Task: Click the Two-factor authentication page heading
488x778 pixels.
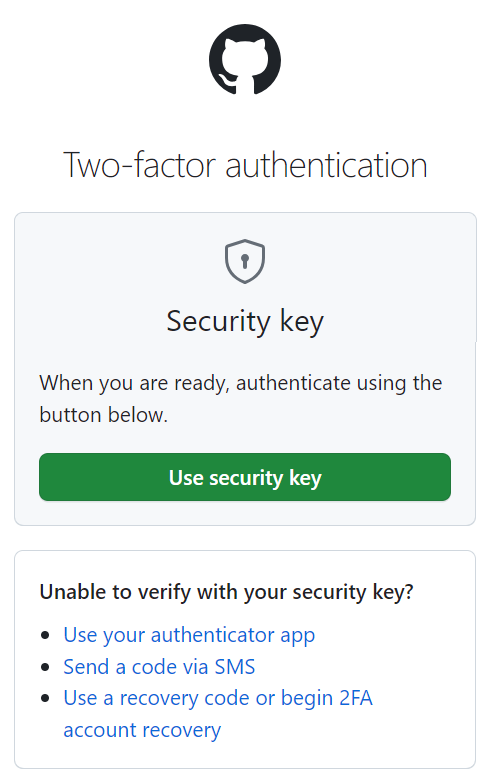Action: (x=245, y=165)
